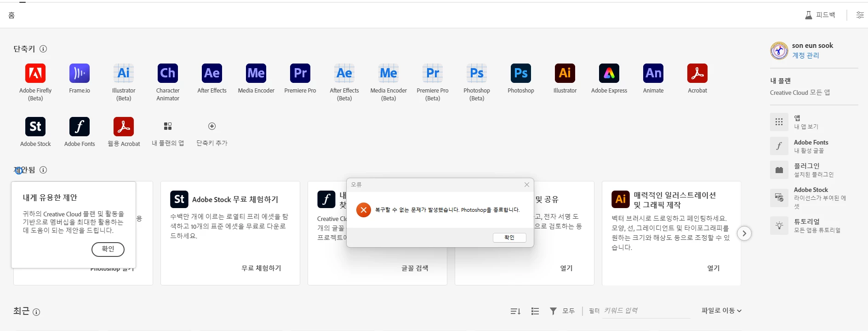Click son eun sook profile avatar

click(779, 51)
